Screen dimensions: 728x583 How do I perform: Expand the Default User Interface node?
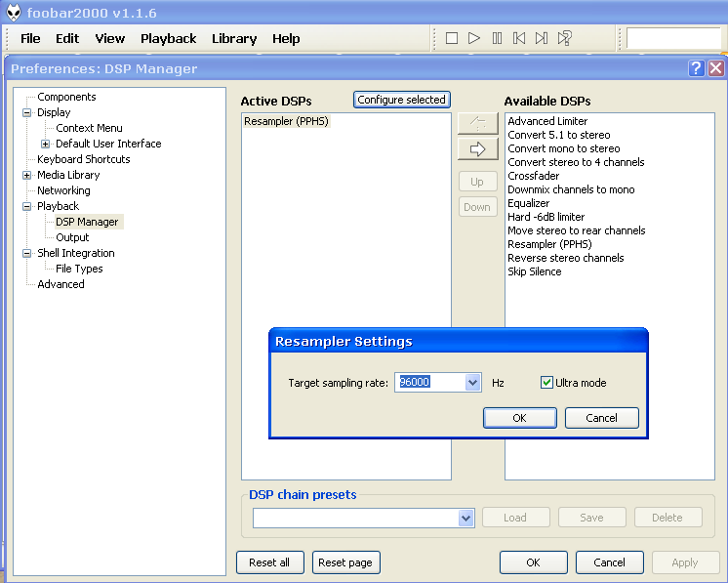(45, 144)
